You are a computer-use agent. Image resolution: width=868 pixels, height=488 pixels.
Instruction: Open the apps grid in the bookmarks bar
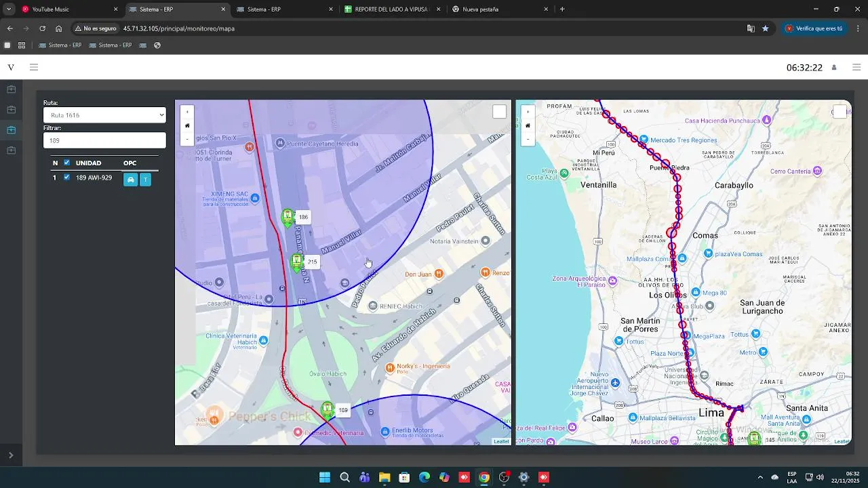(22, 45)
